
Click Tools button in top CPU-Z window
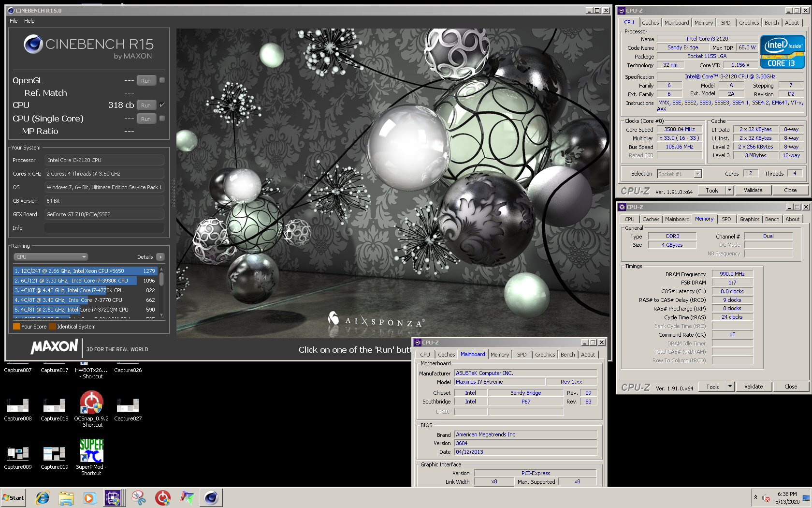(x=712, y=190)
